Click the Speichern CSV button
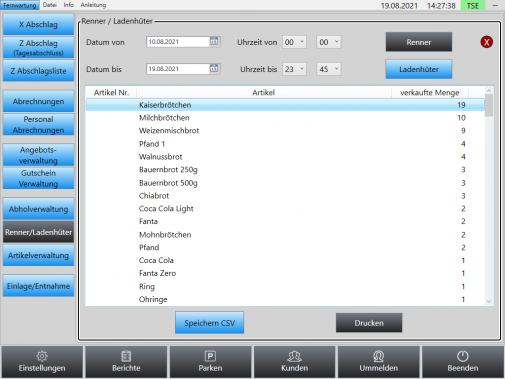 [x=210, y=323]
